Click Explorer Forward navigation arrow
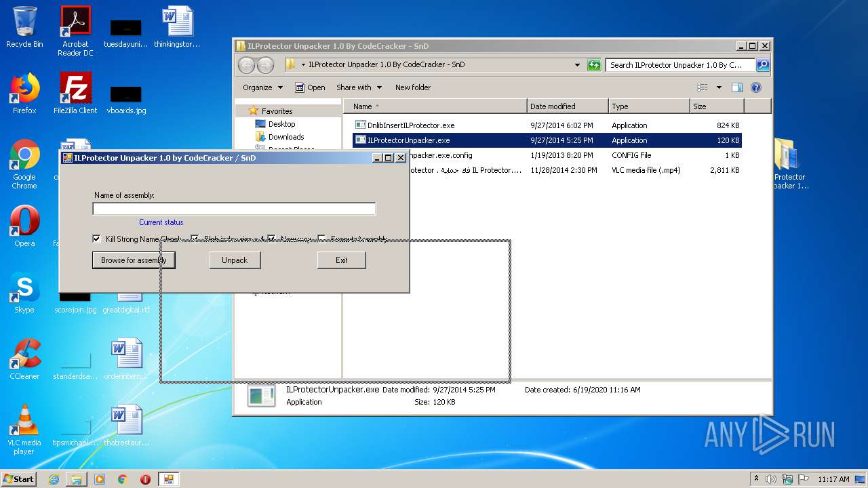The width and height of the screenshot is (868, 488). [x=265, y=65]
